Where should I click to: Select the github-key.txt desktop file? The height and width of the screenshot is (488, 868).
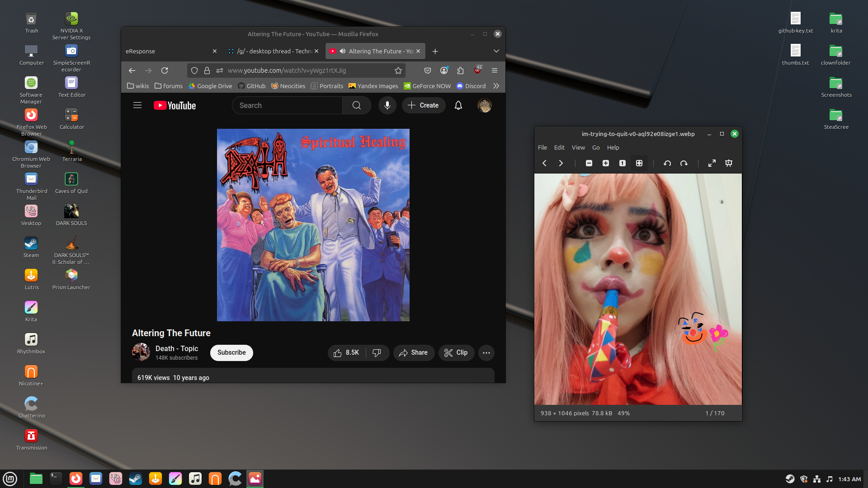pos(796,23)
